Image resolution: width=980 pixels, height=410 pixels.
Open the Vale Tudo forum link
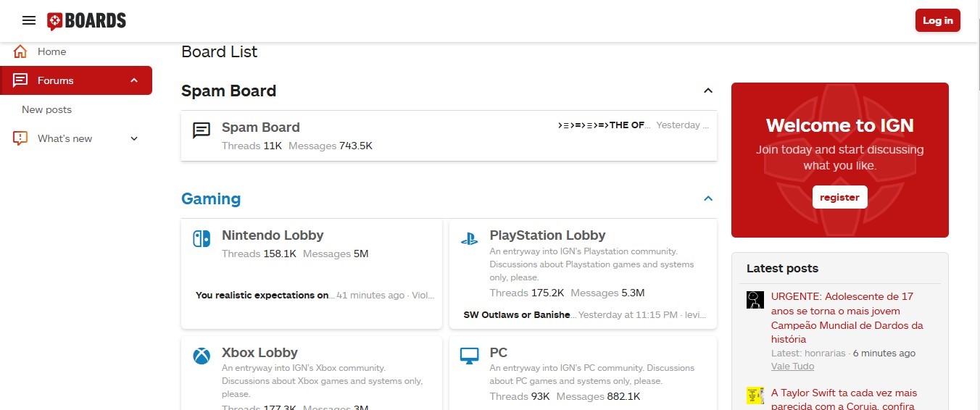tap(792, 367)
